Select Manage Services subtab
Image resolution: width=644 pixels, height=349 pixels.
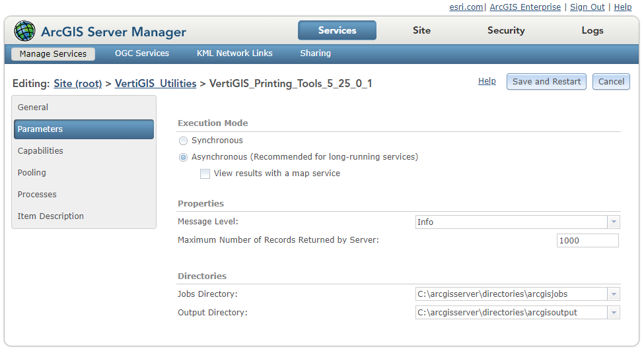(53, 53)
